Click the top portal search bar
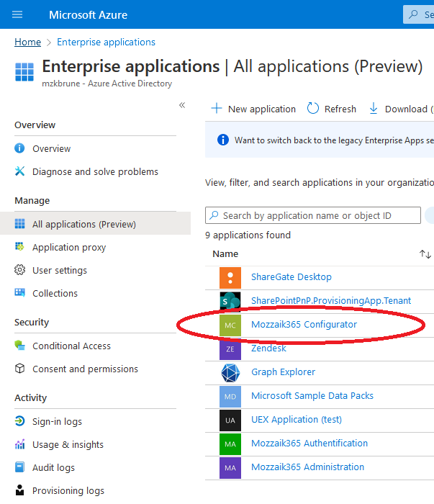434x504 pixels. (x=419, y=14)
